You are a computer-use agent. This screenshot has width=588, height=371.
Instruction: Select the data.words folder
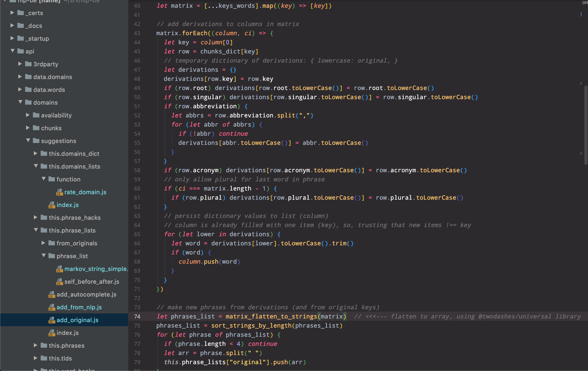coord(49,90)
